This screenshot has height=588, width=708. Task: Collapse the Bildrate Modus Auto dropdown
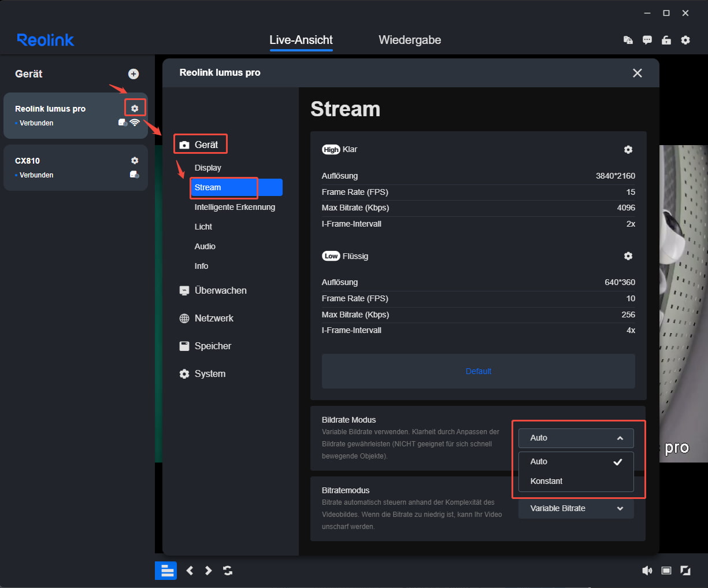(576, 438)
